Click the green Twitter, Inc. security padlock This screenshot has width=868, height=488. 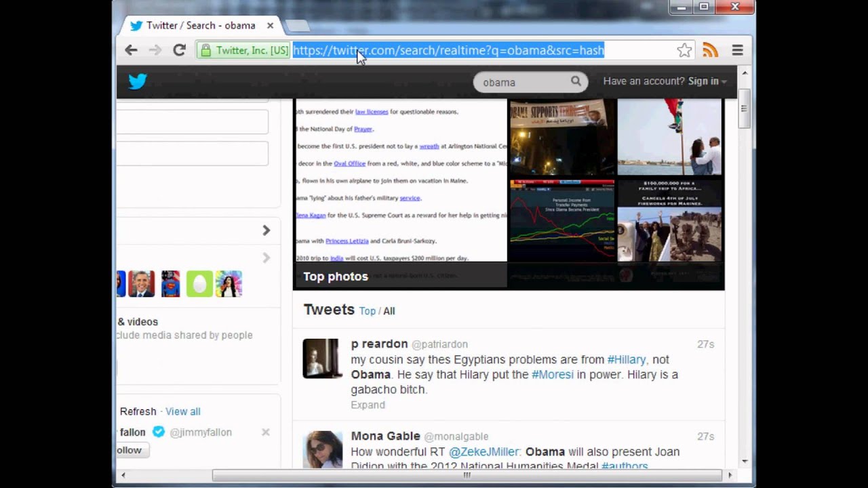coord(205,50)
